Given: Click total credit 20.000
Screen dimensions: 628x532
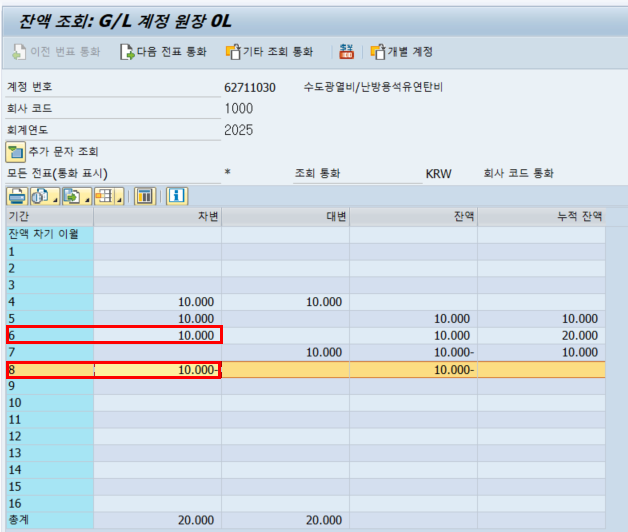Looking at the screenshot, I should point(324,520).
